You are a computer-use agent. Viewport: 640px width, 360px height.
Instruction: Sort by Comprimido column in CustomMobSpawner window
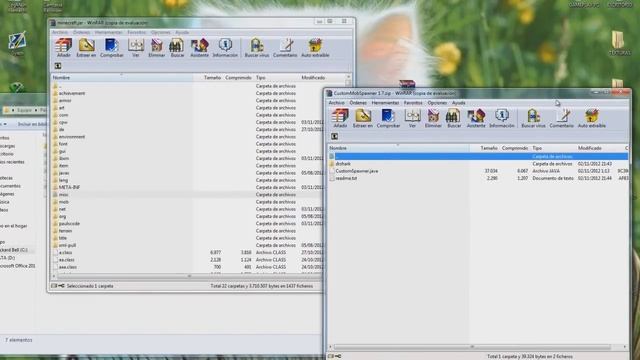[515, 148]
